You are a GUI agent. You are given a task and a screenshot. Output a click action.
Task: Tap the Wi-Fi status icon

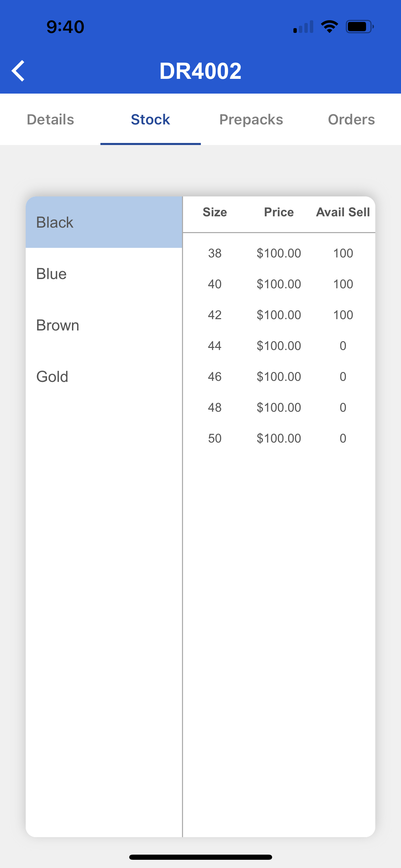click(329, 27)
